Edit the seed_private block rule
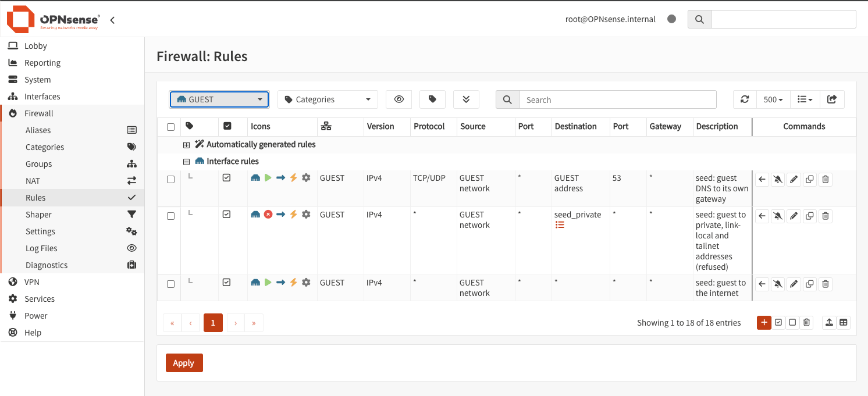868x396 pixels. click(794, 216)
